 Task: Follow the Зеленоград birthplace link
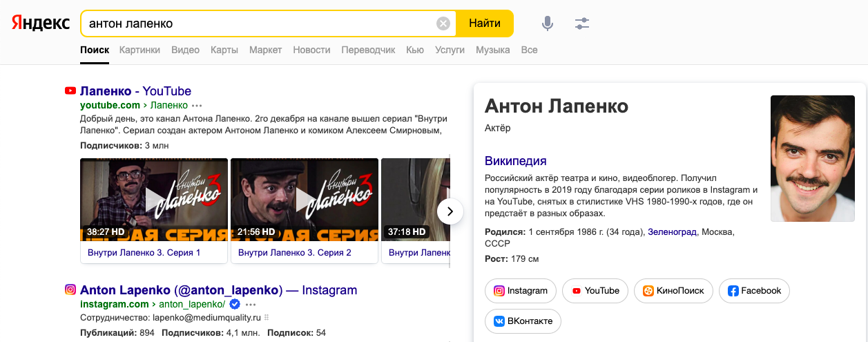click(x=673, y=231)
